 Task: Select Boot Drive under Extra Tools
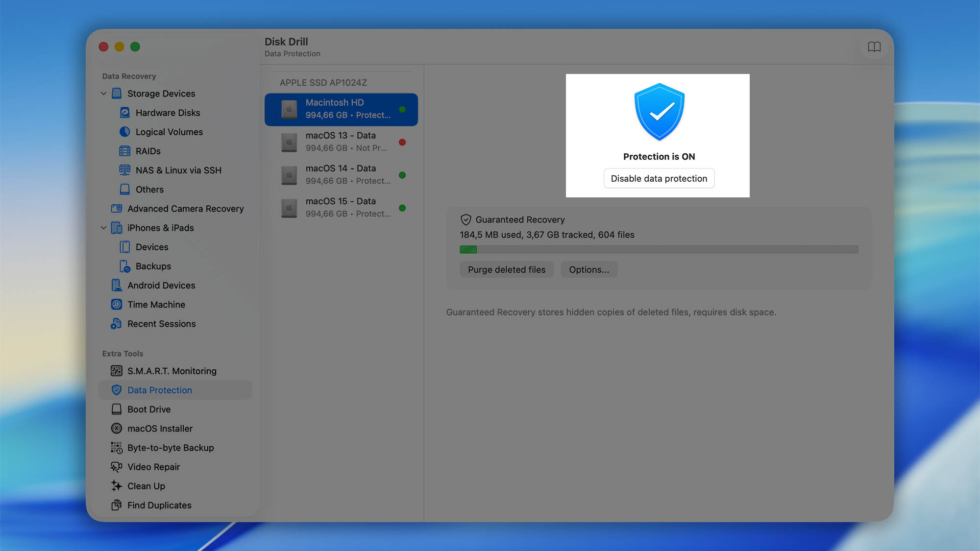(175, 409)
